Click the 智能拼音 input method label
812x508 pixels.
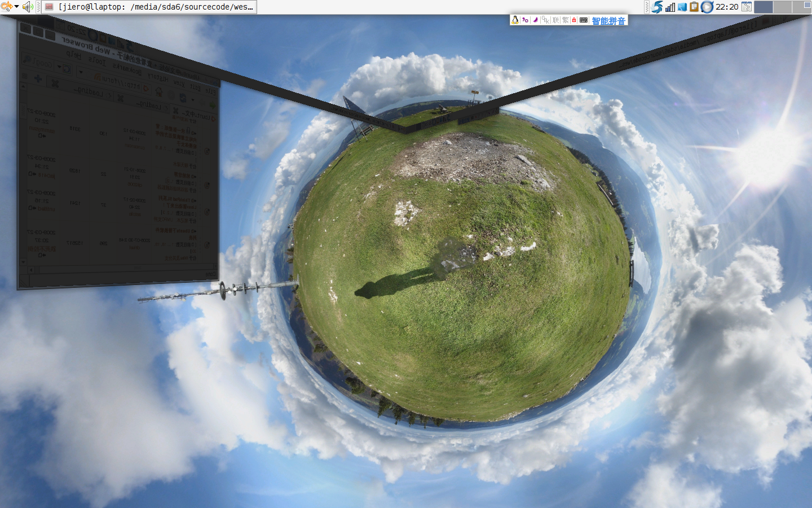tap(608, 20)
